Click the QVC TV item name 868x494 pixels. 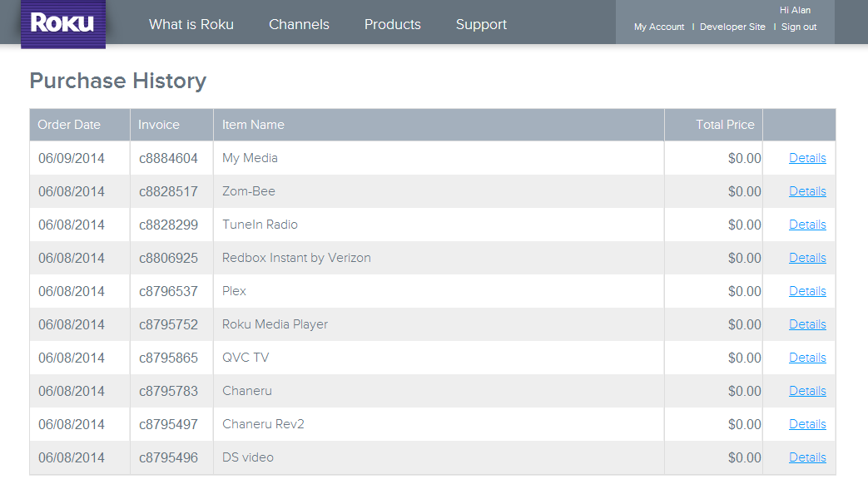[246, 358]
